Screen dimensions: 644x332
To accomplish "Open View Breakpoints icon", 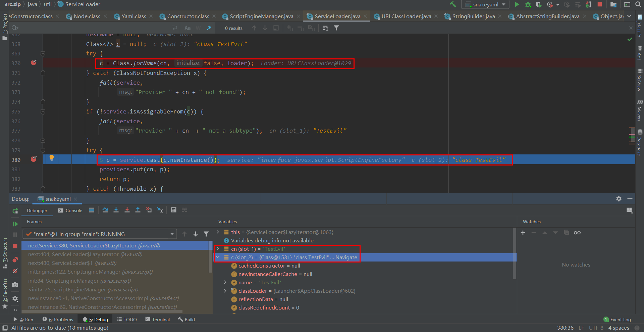I will (x=15, y=260).
